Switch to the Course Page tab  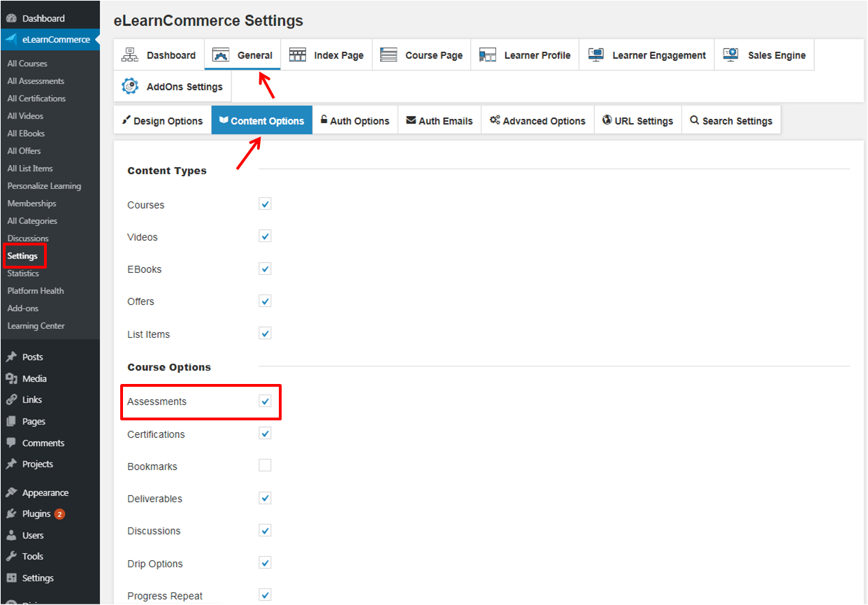tap(421, 55)
